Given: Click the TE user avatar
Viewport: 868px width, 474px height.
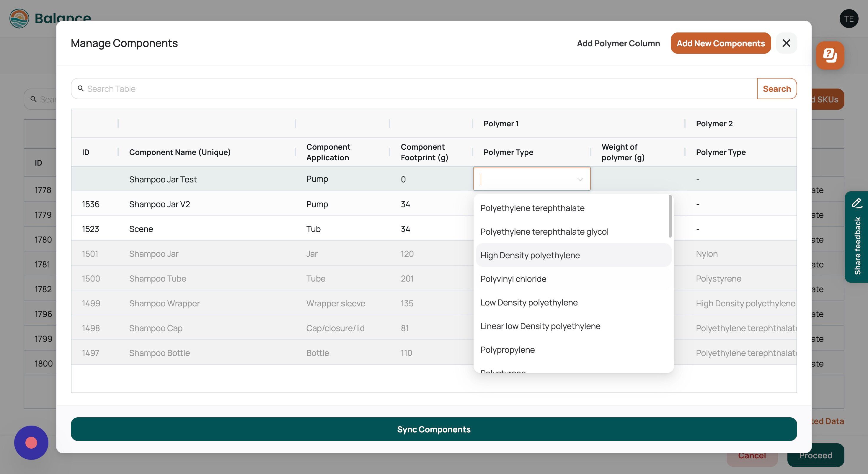Looking at the screenshot, I should [x=849, y=19].
